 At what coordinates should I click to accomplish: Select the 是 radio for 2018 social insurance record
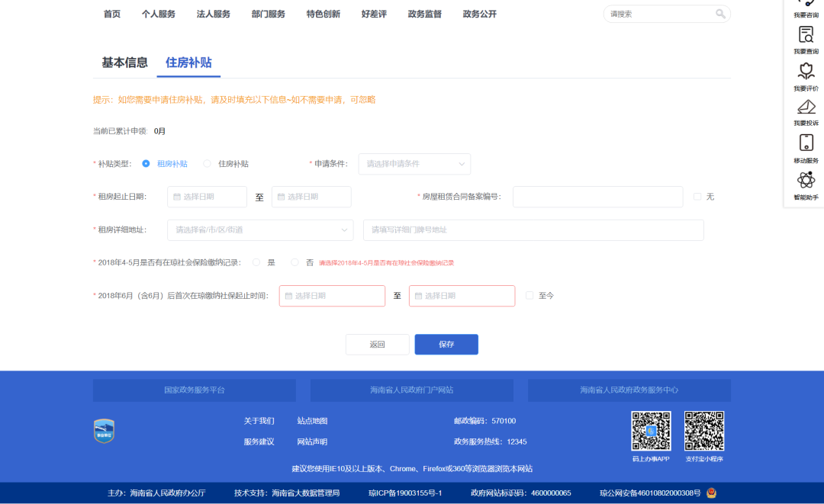click(x=256, y=262)
